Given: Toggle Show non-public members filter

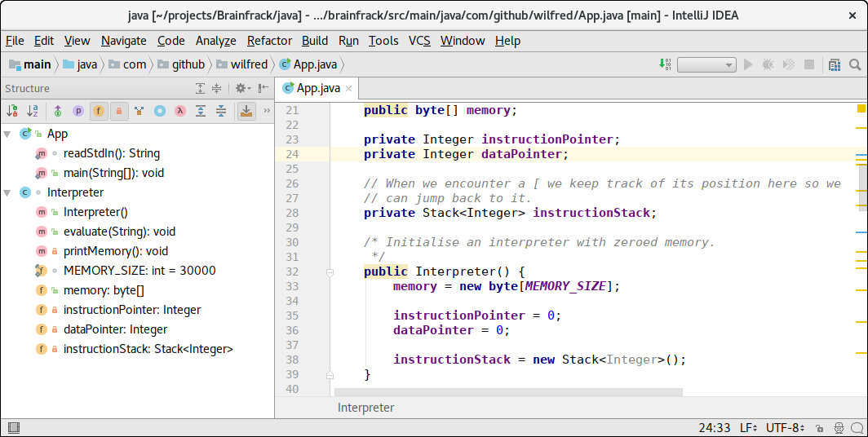Looking at the screenshot, I should [119, 111].
